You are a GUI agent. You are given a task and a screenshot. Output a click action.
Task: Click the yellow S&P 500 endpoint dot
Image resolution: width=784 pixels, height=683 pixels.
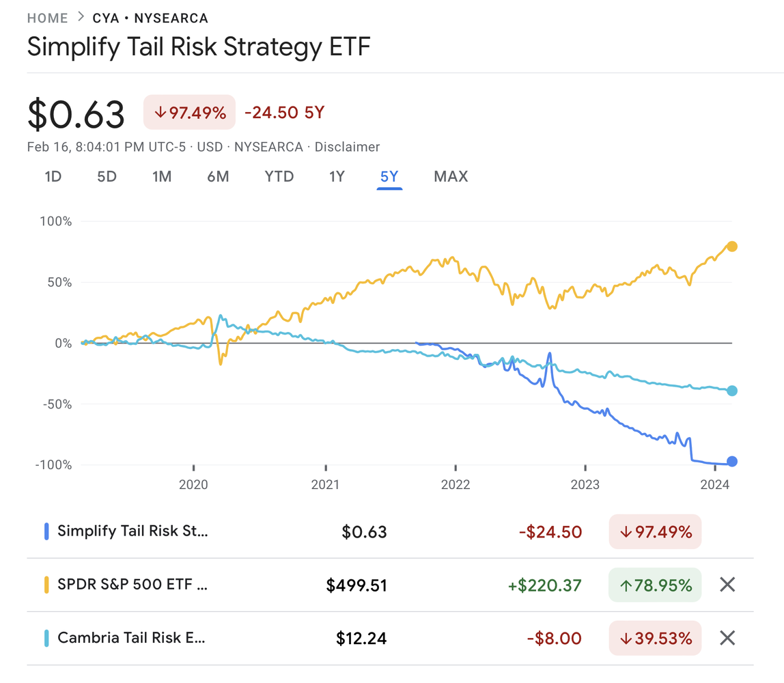click(731, 247)
